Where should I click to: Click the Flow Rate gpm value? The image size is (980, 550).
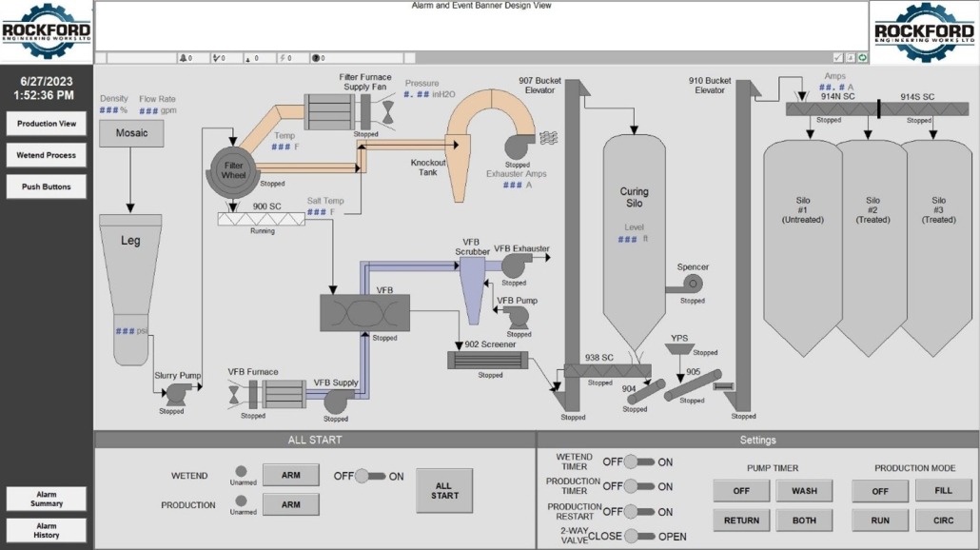148,110
